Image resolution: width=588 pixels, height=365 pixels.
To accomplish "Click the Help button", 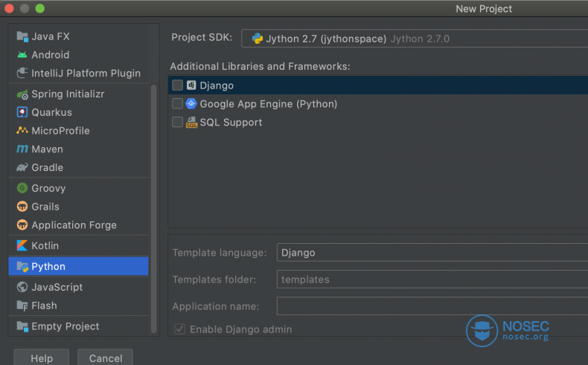I will (x=42, y=358).
